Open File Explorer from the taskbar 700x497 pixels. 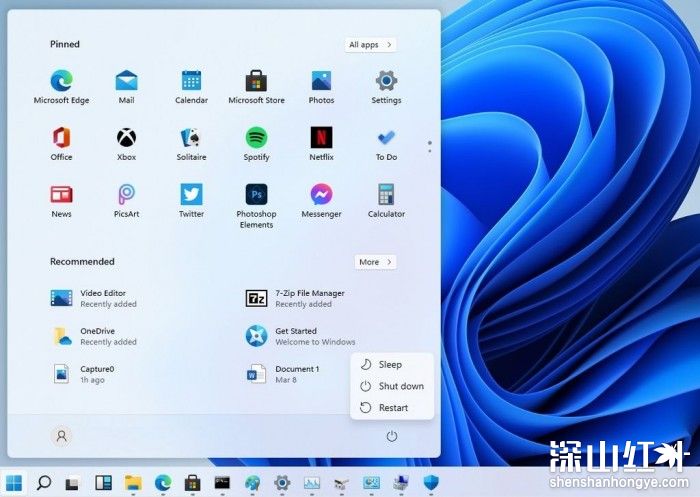pyautogui.click(x=133, y=483)
